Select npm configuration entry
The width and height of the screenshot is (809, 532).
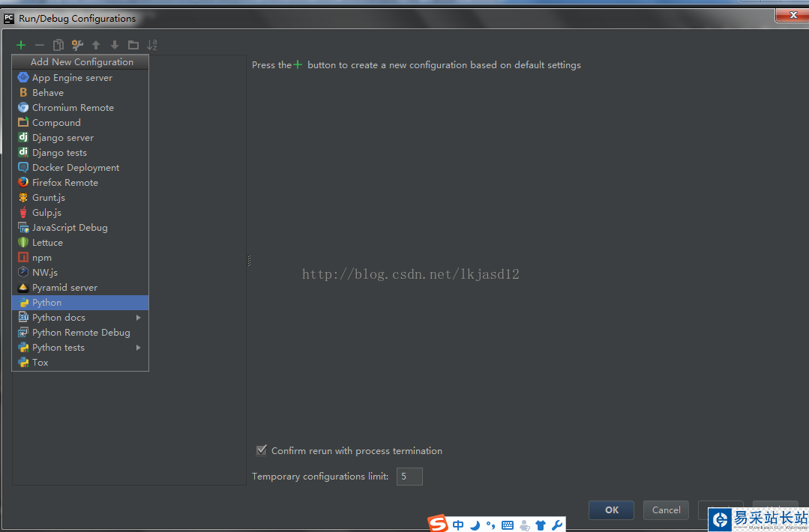[80, 257]
